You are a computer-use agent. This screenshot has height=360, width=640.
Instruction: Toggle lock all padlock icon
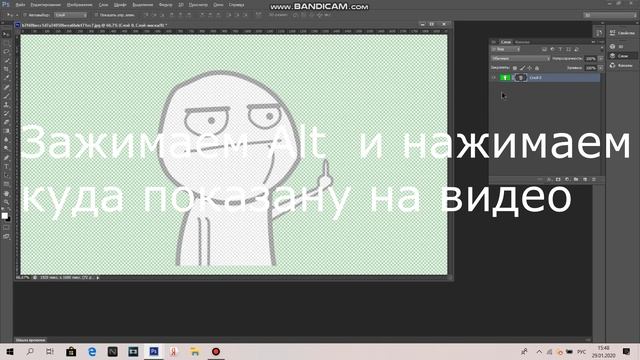537,68
